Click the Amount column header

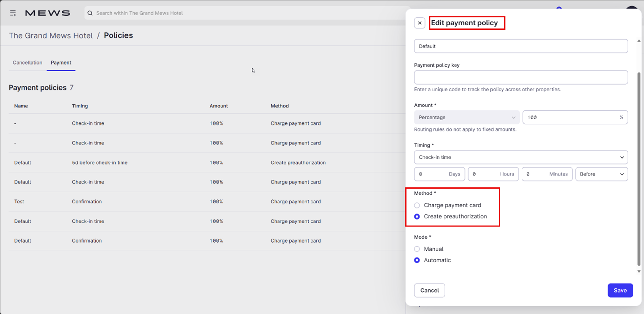click(x=219, y=106)
